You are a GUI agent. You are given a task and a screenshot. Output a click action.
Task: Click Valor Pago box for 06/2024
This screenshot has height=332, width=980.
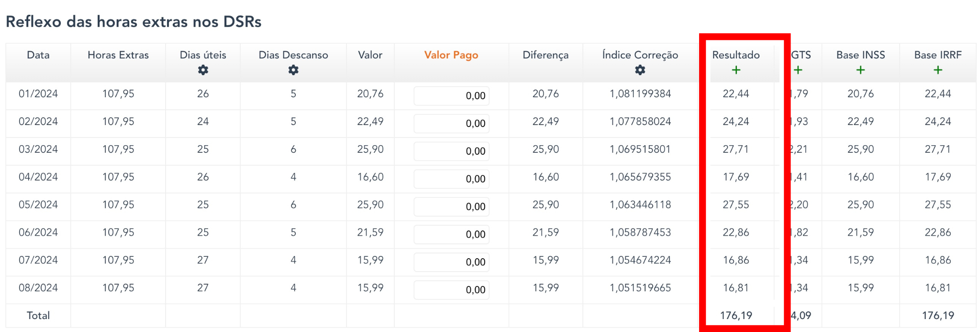point(451,235)
